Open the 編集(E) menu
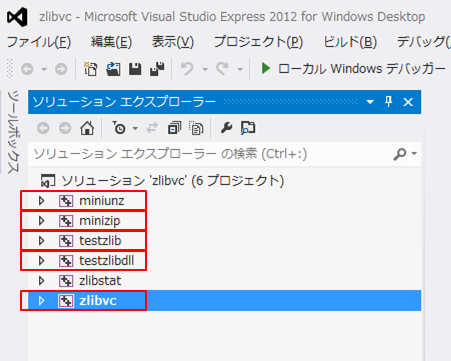This screenshot has width=451, height=361. tap(111, 42)
